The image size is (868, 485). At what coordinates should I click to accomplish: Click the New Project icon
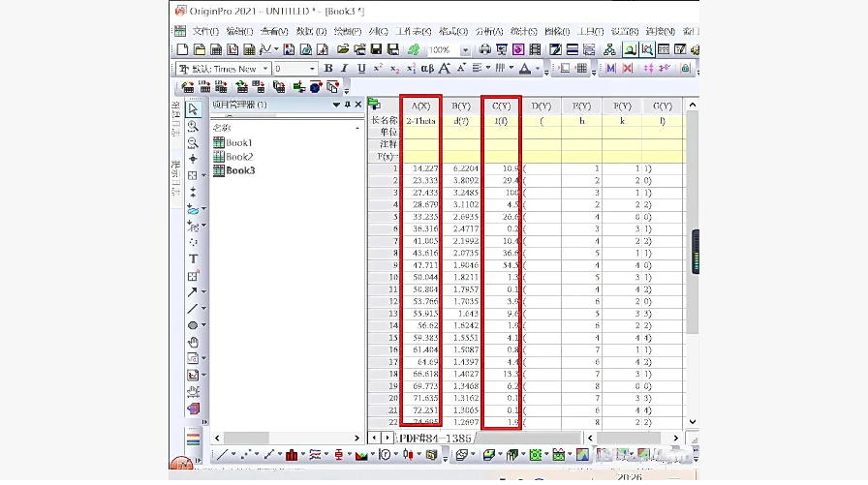[x=182, y=49]
